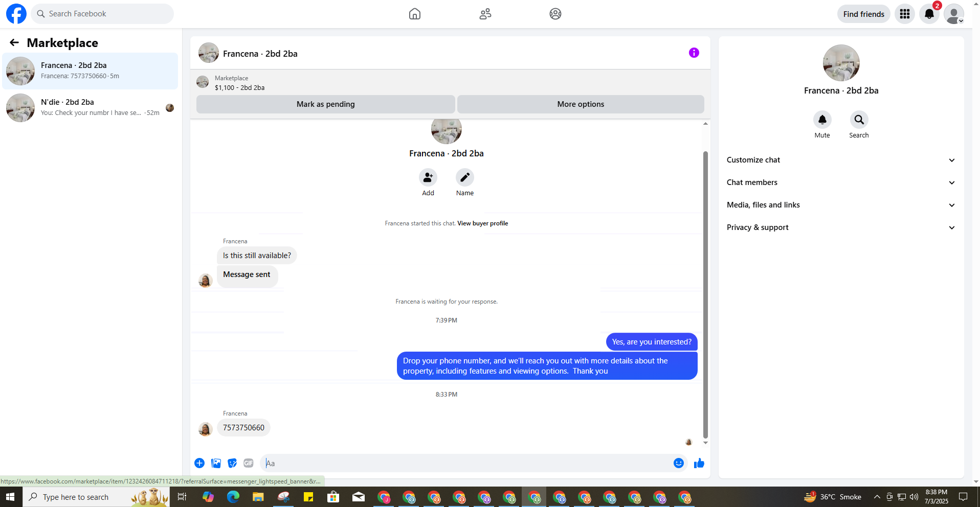980x507 pixels.
Task: Open the Facebook apps menu grid
Action: (905, 14)
